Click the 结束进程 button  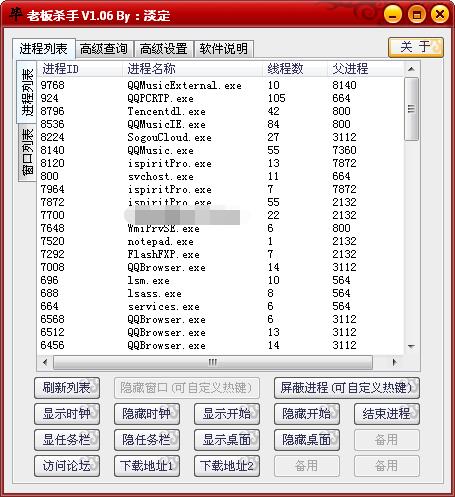[x=387, y=414]
